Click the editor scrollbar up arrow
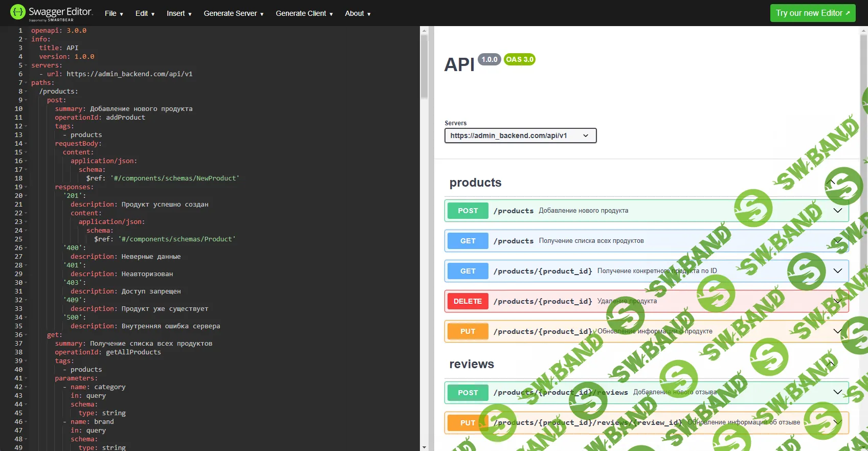The image size is (868, 451). 424,31
